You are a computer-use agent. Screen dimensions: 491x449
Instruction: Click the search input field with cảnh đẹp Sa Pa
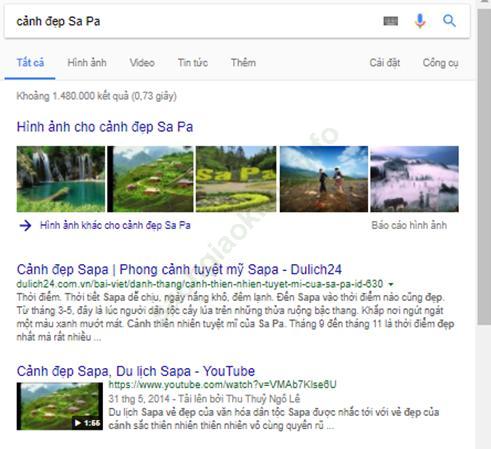point(193,21)
